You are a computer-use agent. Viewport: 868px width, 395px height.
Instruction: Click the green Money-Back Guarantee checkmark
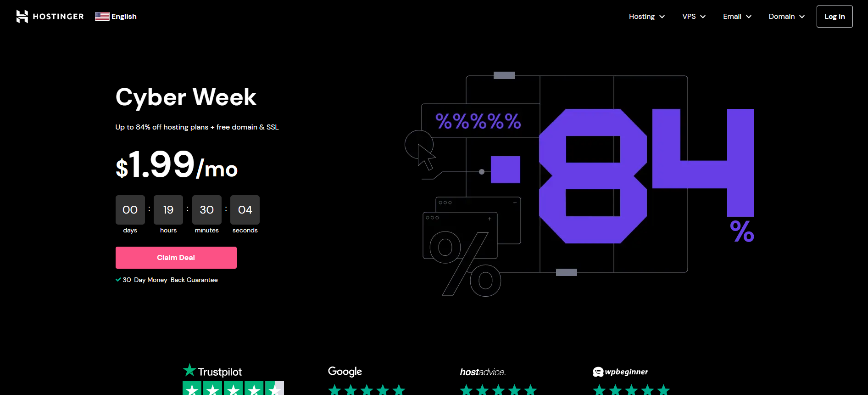click(118, 280)
